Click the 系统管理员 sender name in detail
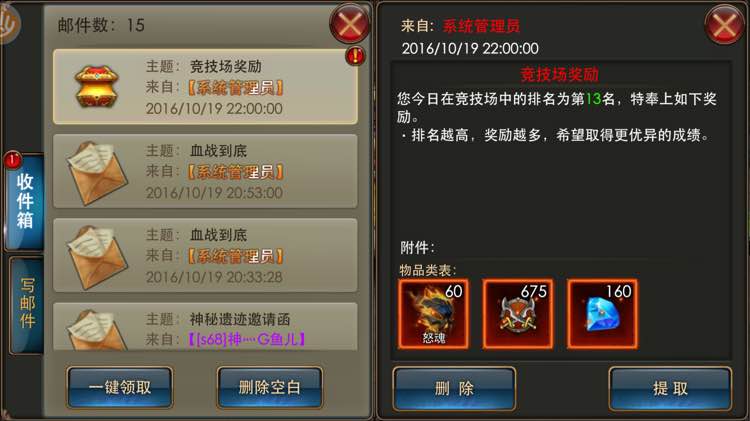The image size is (750, 421). point(481,26)
